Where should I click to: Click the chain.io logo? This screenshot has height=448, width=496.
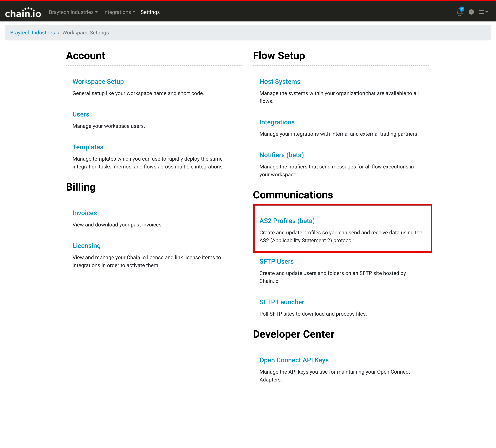[23, 12]
